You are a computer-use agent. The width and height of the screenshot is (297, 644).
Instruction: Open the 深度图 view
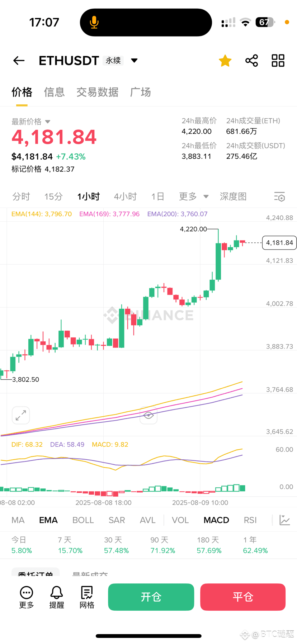(x=233, y=196)
